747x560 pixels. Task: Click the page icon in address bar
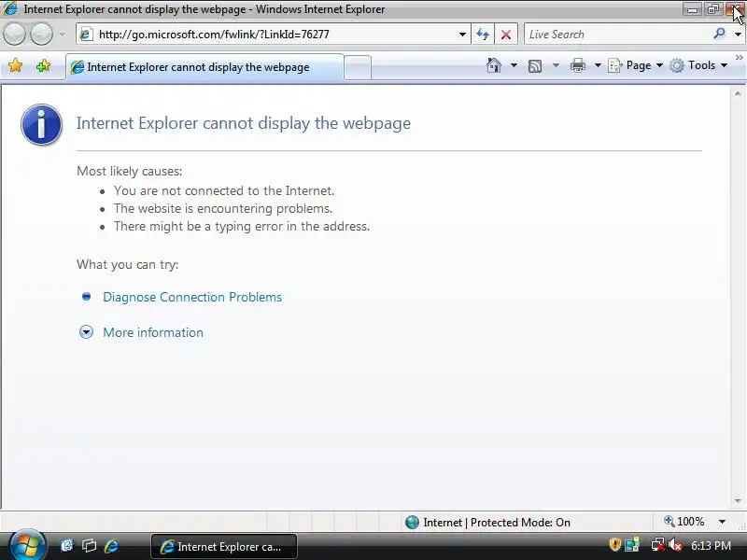point(86,35)
